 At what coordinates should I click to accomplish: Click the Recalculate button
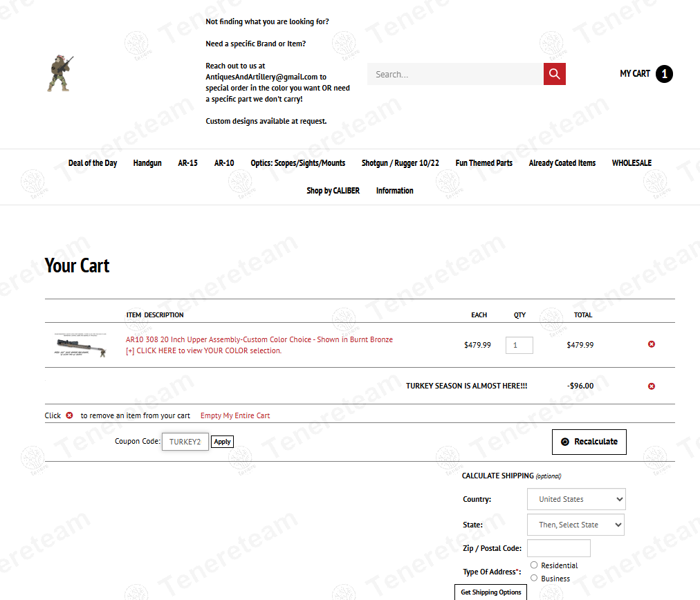tap(589, 442)
